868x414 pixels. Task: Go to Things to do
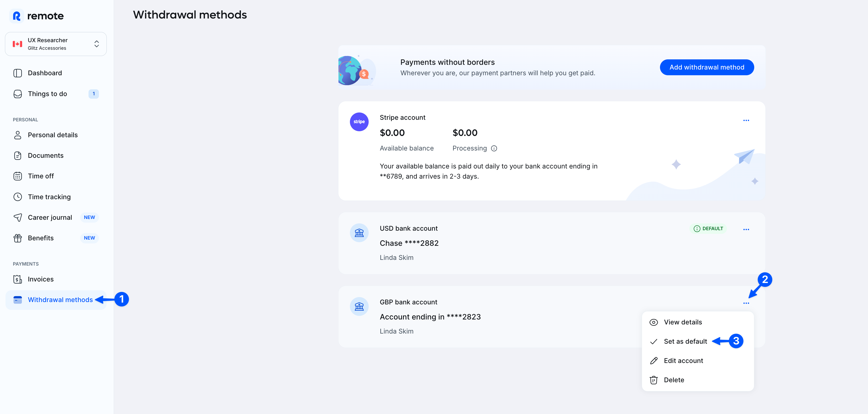[x=56, y=94]
